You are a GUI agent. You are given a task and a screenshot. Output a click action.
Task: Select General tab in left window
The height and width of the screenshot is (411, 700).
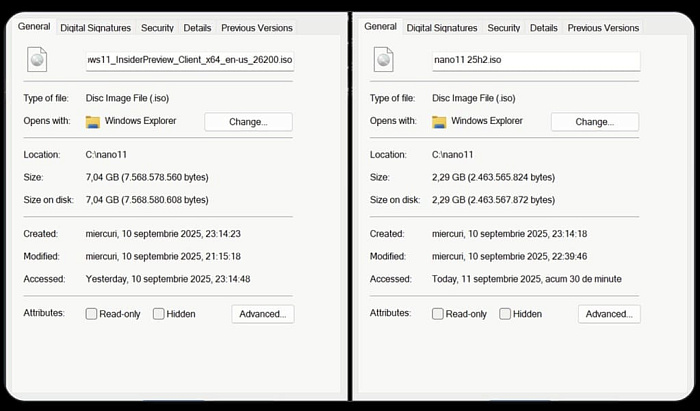point(34,27)
